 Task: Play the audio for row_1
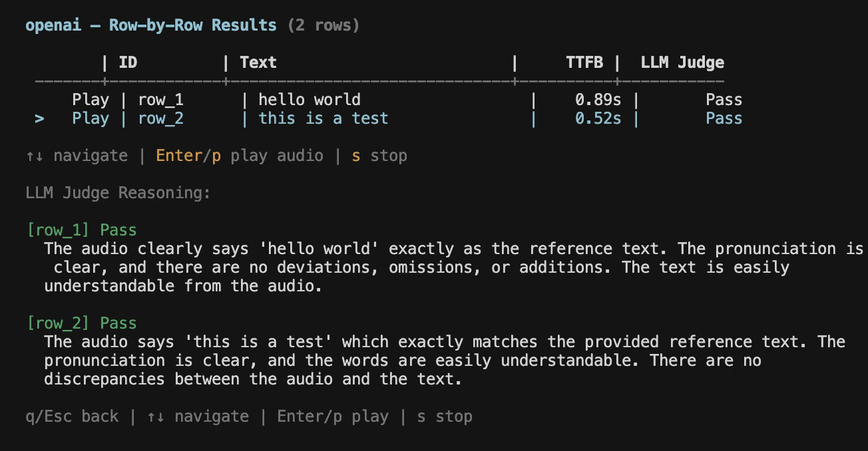coord(91,99)
